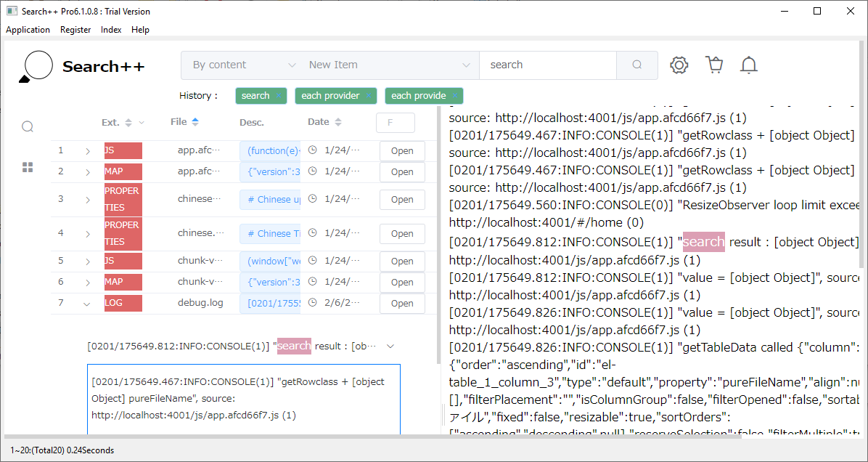
Task: Sort by the File column arrows
Action: (195, 122)
